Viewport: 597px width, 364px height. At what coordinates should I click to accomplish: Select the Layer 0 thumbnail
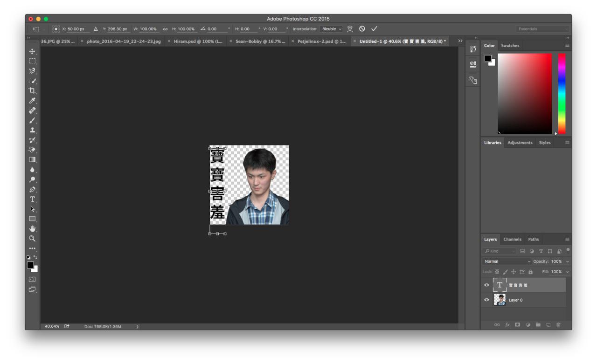click(x=500, y=300)
